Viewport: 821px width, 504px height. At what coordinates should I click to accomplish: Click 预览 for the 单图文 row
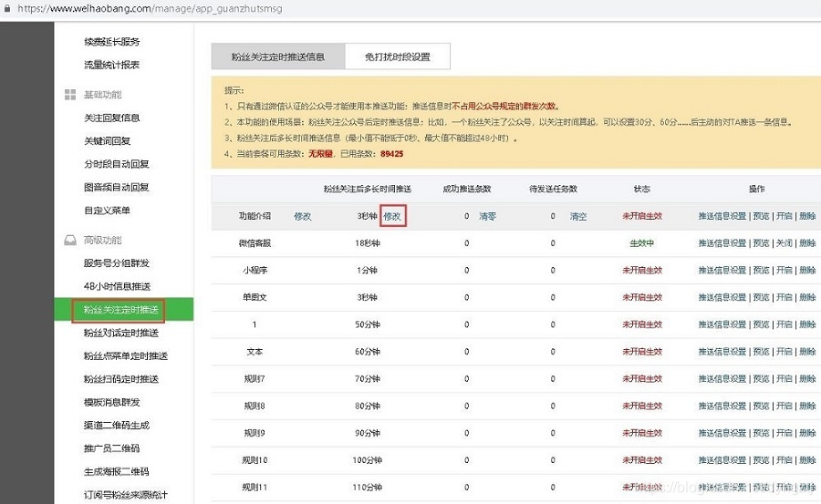(762, 297)
